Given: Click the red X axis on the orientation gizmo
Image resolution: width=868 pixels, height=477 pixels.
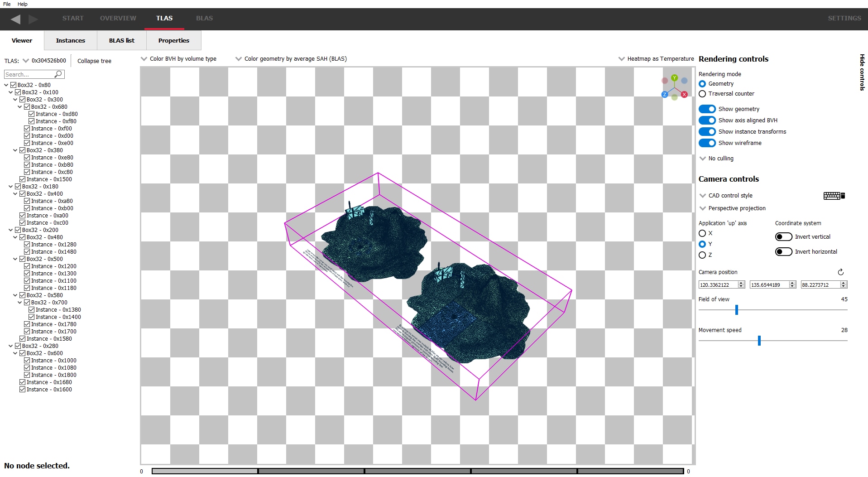Looking at the screenshot, I should pos(684,94).
